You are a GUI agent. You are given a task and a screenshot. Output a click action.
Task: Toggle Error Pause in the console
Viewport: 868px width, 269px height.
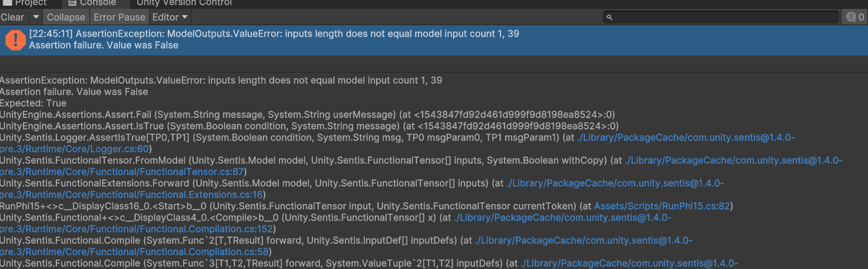pos(120,17)
